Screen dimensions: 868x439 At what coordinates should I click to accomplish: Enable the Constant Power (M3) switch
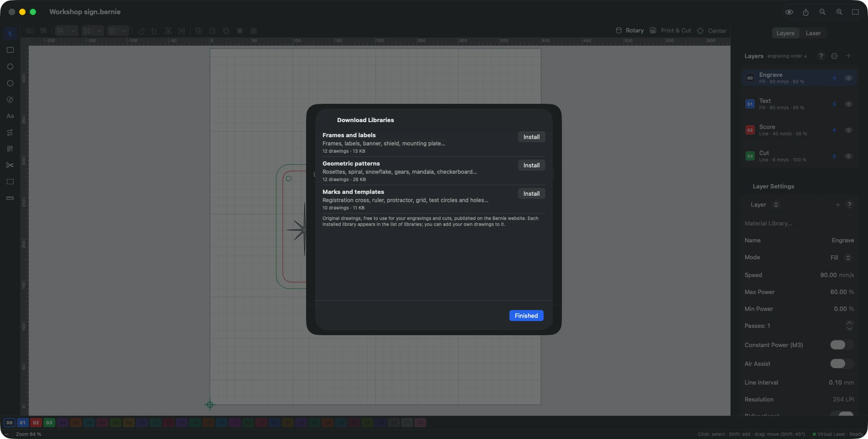pyautogui.click(x=842, y=345)
